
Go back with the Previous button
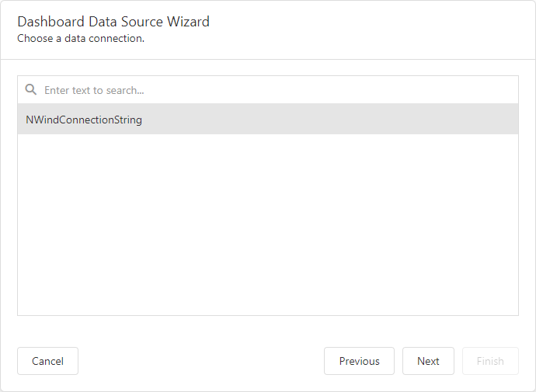point(359,361)
